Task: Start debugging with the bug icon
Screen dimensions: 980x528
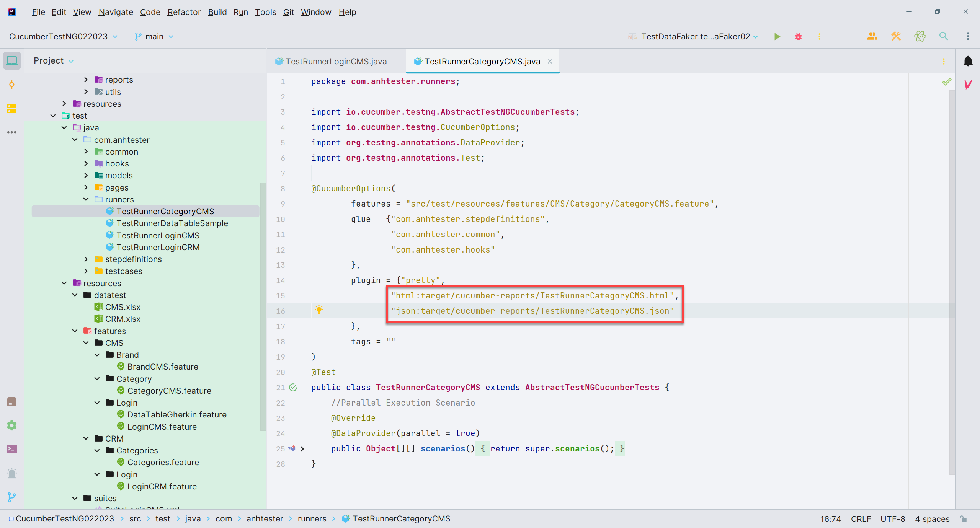Action: [798, 37]
